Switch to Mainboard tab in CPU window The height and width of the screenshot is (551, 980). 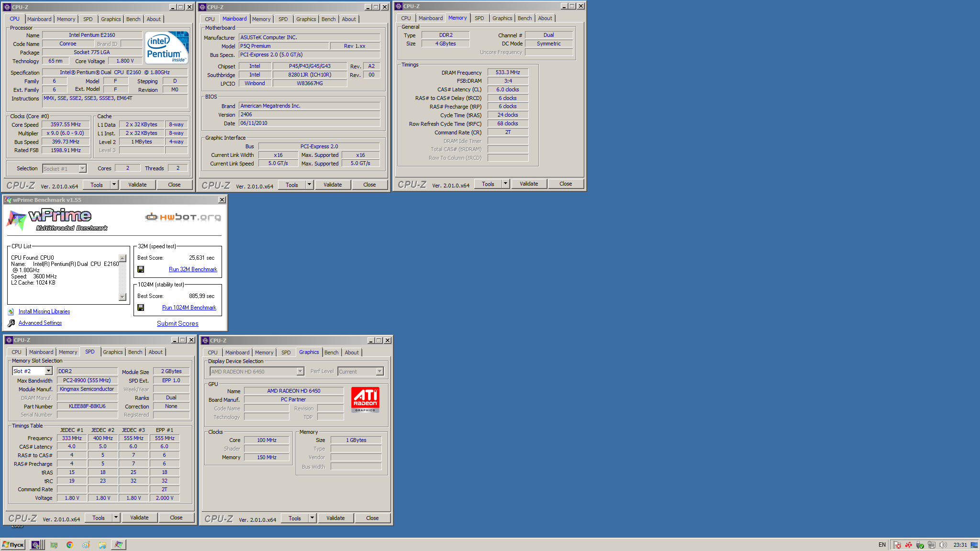click(x=39, y=19)
